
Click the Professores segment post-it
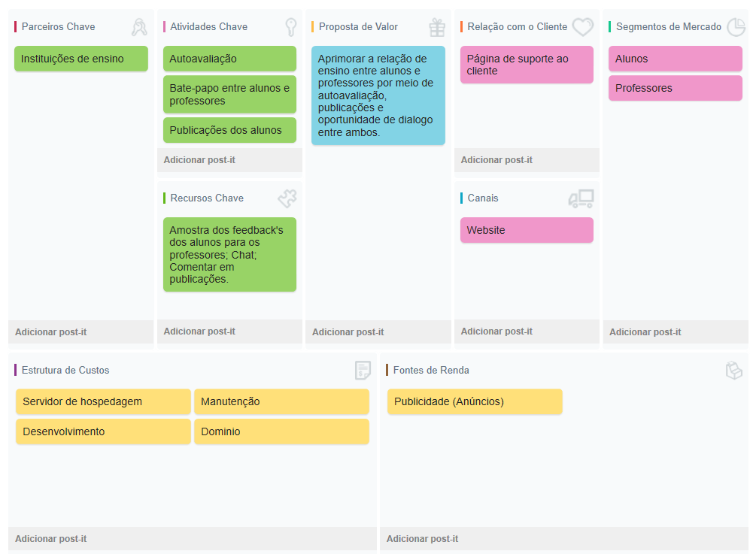[675, 88]
